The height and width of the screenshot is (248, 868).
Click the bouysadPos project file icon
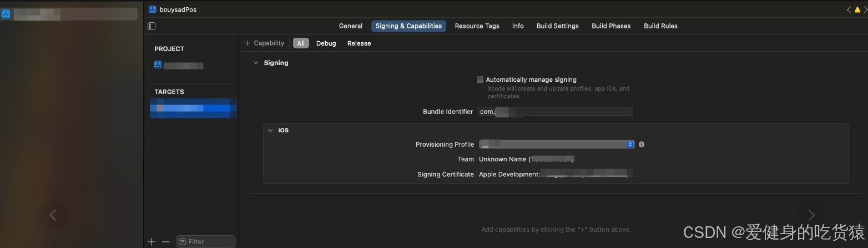[153, 9]
